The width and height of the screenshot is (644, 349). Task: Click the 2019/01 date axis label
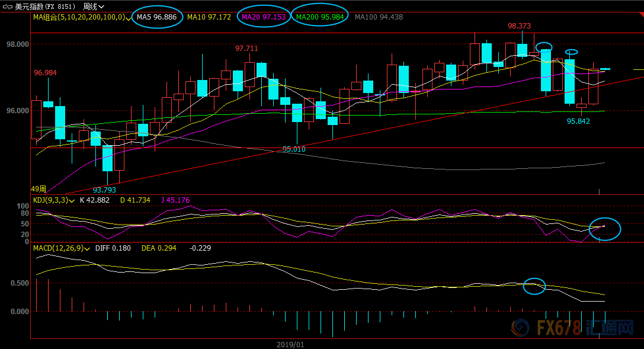[x=290, y=344]
